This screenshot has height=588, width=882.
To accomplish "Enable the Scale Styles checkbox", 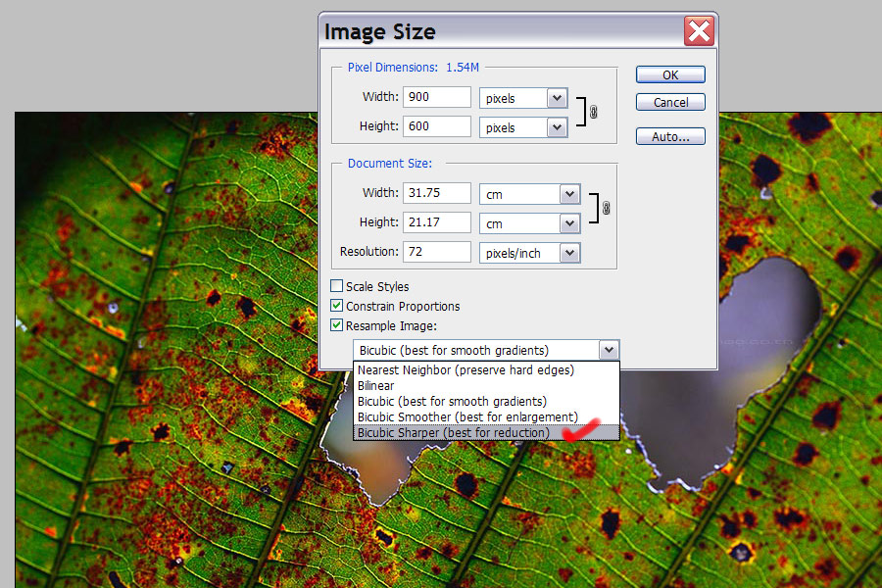I will 337,287.
